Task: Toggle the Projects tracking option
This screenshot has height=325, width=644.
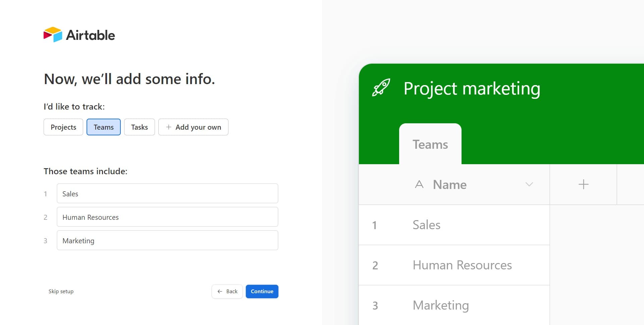Action: [x=63, y=127]
